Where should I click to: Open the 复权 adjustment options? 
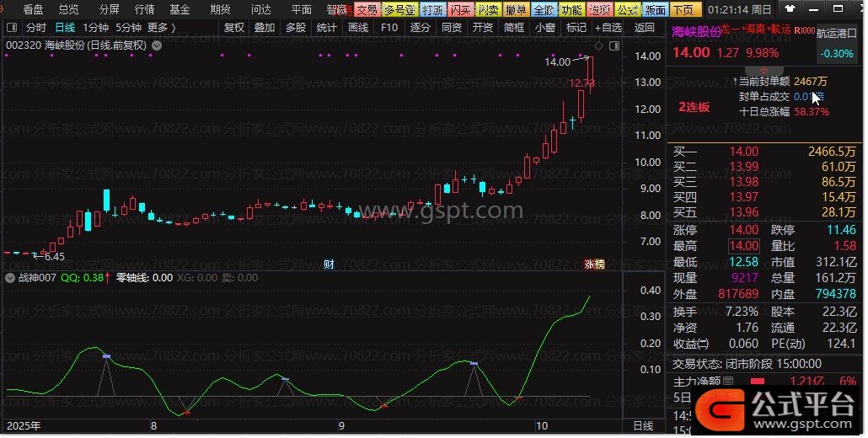point(233,28)
